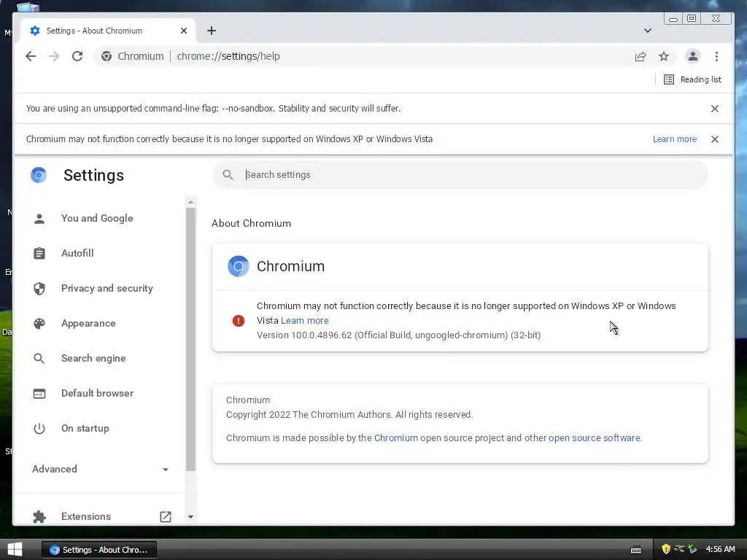747x560 pixels.
Task: Open Privacy and security section
Action: click(x=107, y=288)
